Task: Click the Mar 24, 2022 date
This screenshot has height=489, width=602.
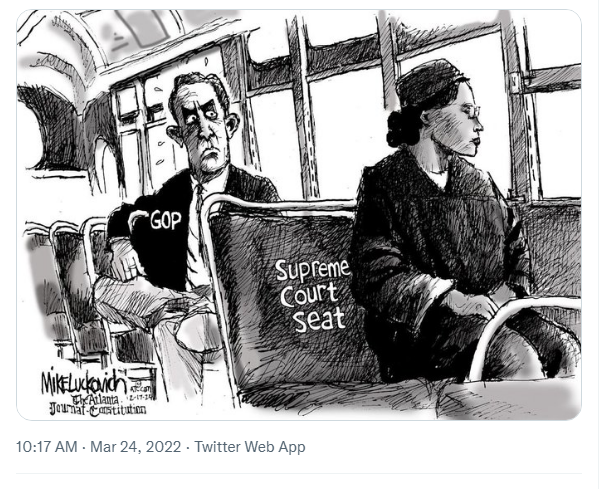Action: (x=136, y=447)
